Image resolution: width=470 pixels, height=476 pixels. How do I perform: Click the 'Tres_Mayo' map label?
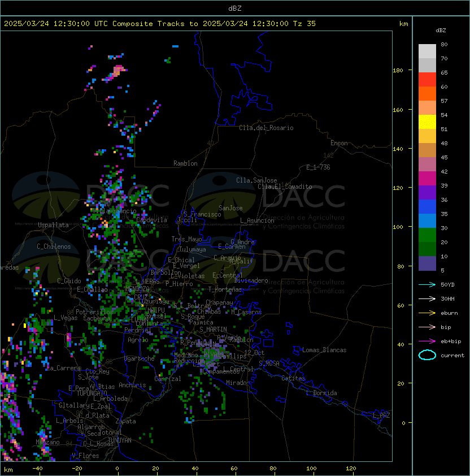(x=186, y=239)
